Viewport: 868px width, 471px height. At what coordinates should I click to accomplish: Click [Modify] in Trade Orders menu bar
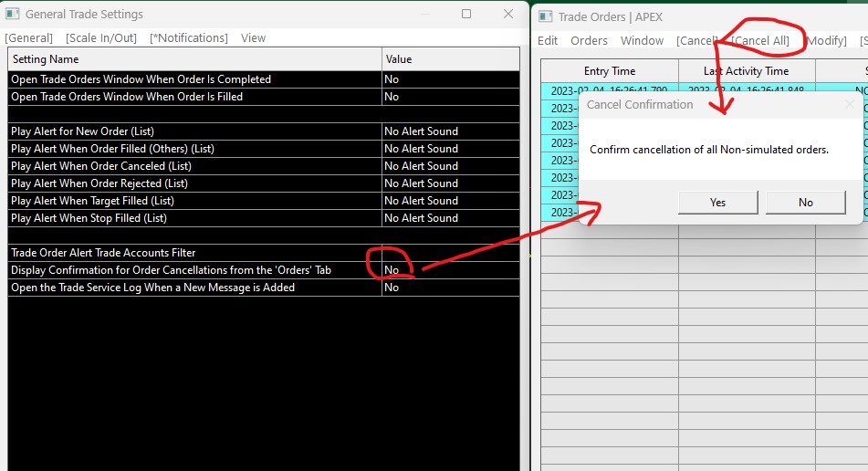(827, 40)
